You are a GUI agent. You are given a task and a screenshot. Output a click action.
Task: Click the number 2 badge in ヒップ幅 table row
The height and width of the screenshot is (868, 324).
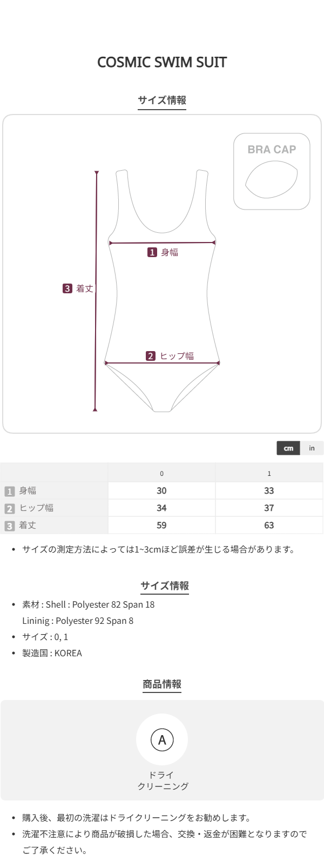[9, 508]
